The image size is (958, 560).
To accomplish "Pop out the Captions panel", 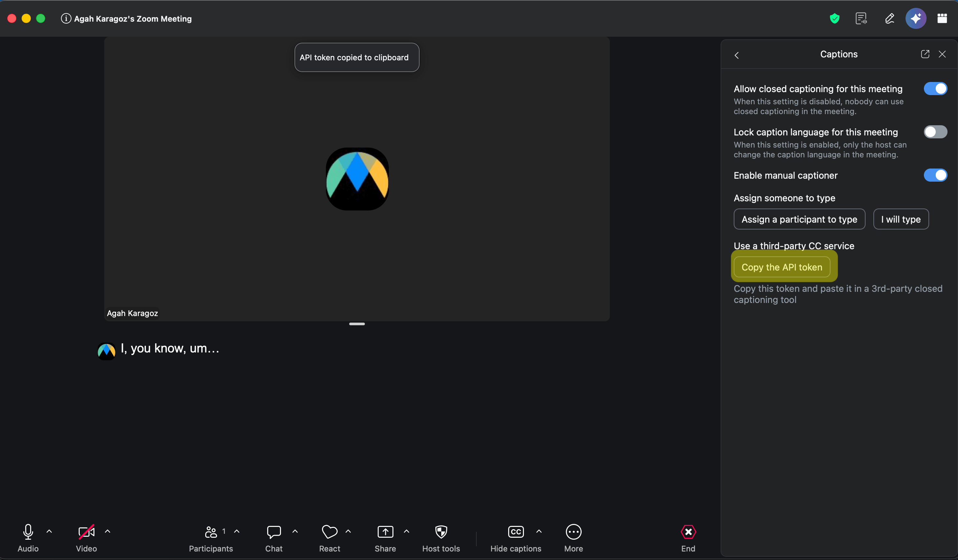I will coord(925,54).
